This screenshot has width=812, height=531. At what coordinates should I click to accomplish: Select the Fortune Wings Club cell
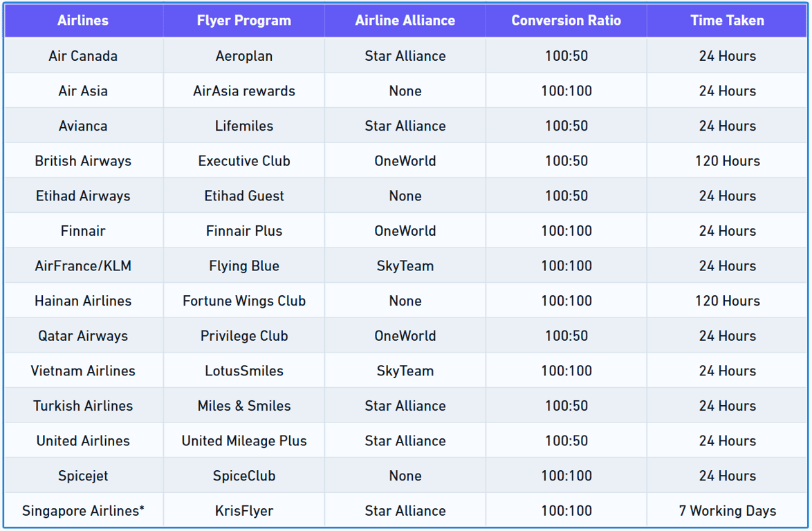coord(243,301)
